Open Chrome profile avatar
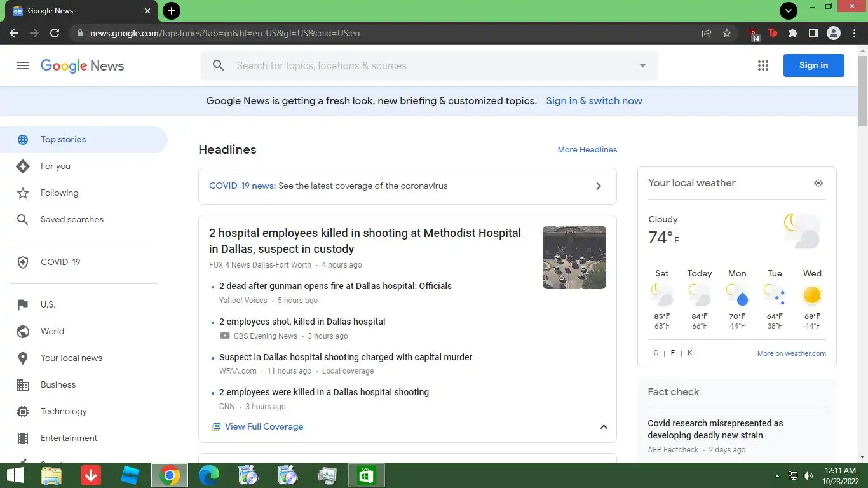 pos(834,33)
